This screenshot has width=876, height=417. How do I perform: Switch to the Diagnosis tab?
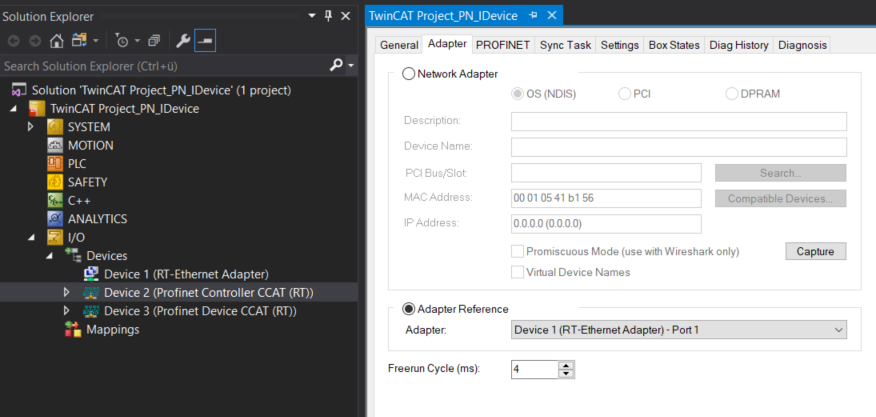pyautogui.click(x=802, y=45)
